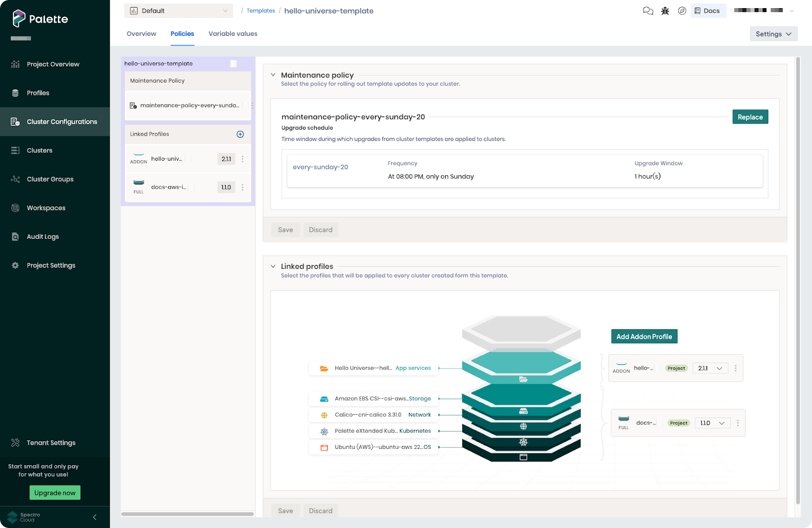Select the Cluster Groups sidebar icon
The image size is (812, 528).
click(x=15, y=179)
